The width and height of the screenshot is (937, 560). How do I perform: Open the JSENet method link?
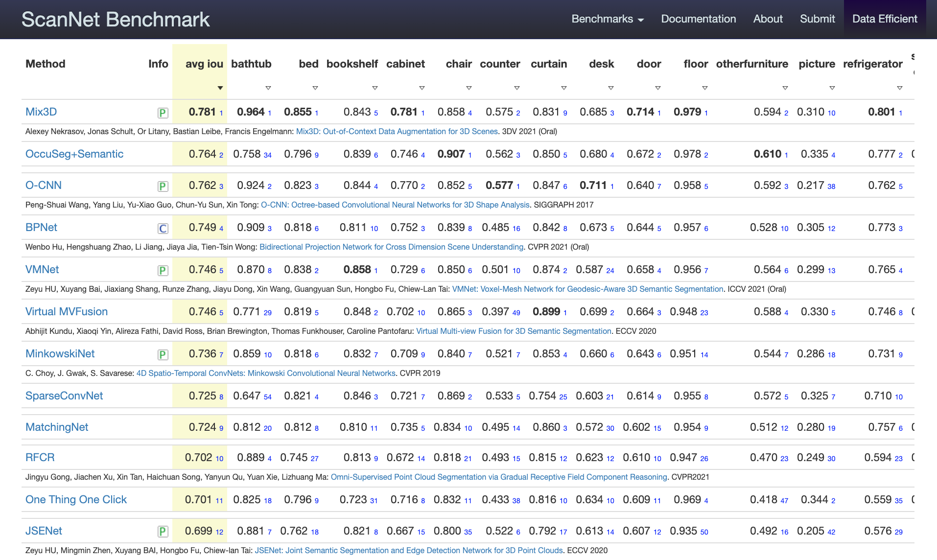click(x=44, y=531)
